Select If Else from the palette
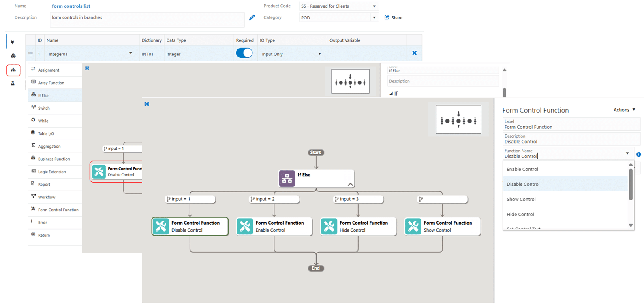This screenshot has width=644, height=304. tap(43, 96)
